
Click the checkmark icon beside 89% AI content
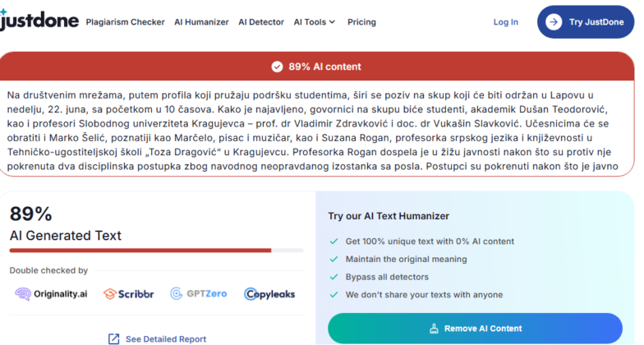pyautogui.click(x=277, y=67)
